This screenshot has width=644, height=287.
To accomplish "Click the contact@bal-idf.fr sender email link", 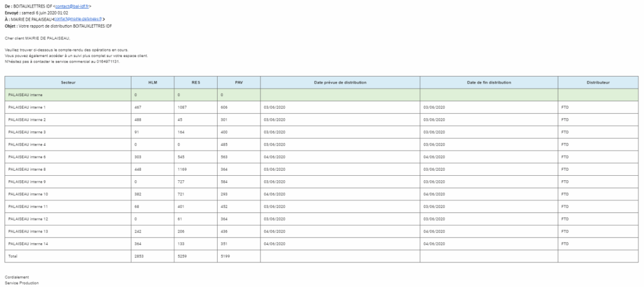I will pyautogui.click(x=74, y=5).
